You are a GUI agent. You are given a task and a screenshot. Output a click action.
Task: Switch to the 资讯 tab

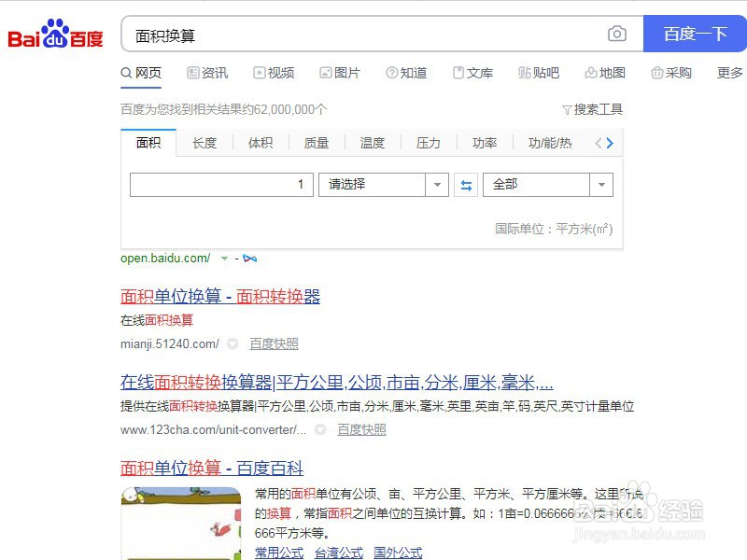click(x=207, y=73)
